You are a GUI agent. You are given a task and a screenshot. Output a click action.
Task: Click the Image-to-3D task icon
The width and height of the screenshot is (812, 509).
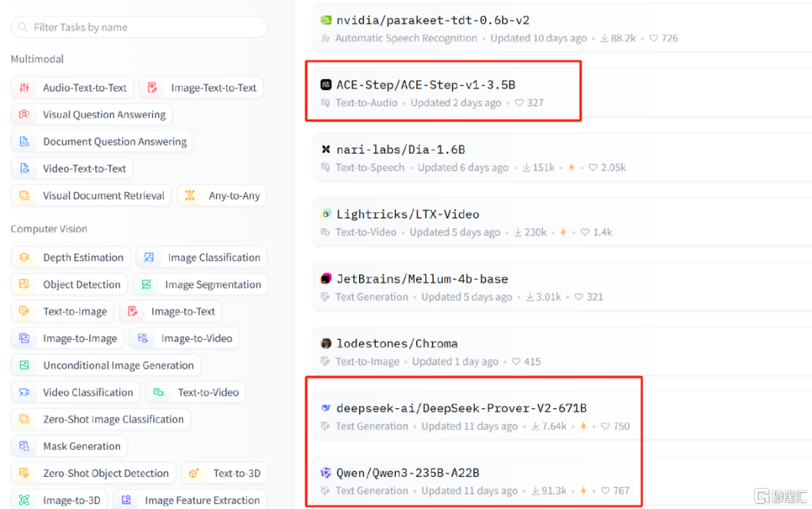coord(25,500)
